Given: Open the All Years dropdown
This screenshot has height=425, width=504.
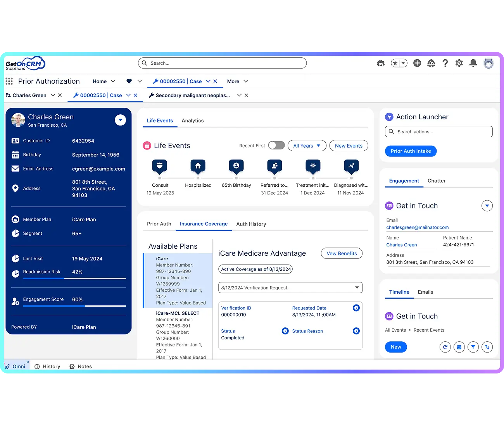Looking at the screenshot, I should point(307,145).
